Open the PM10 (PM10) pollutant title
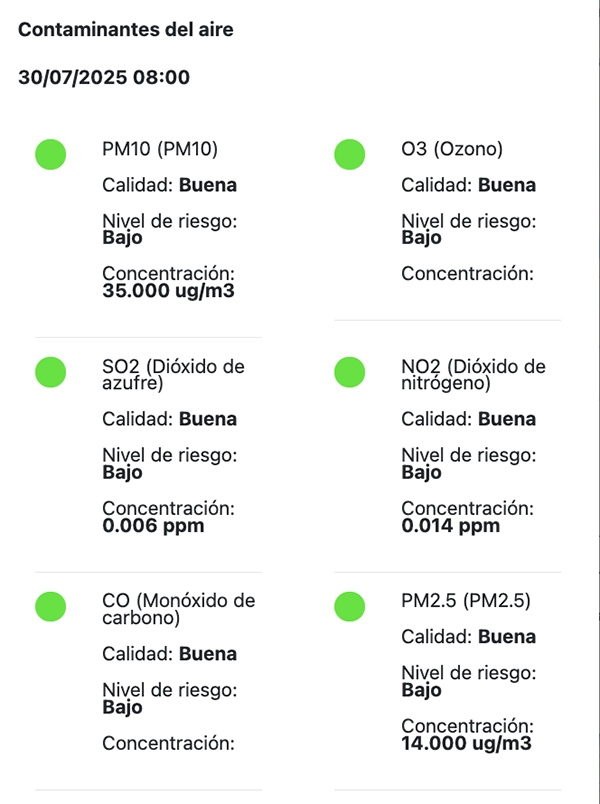The width and height of the screenshot is (600, 804). pos(160,150)
